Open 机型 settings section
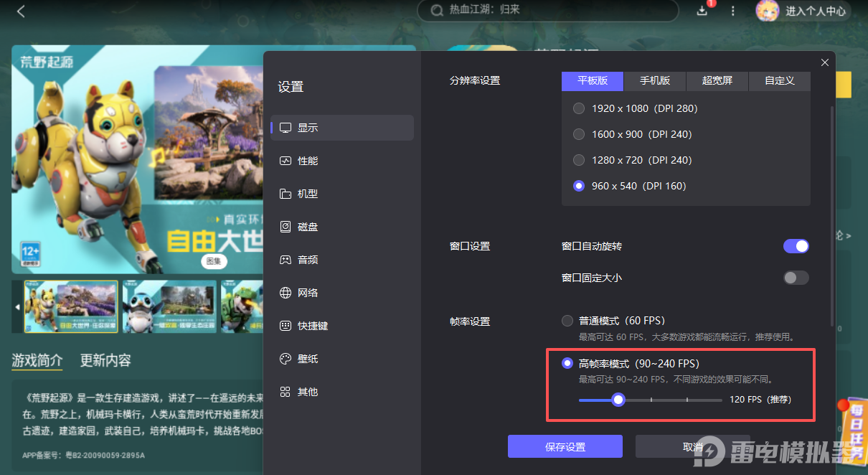Screen dimensions: 868x475 342,194
